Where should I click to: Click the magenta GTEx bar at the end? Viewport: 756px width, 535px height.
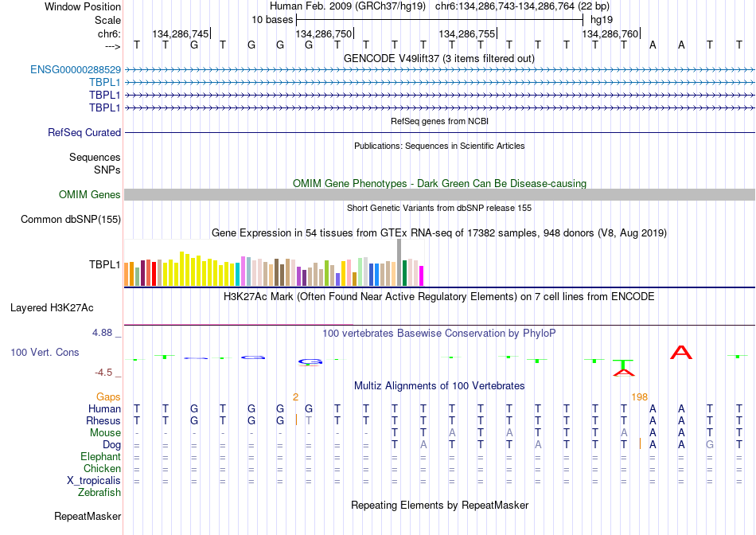pos(422,276)
